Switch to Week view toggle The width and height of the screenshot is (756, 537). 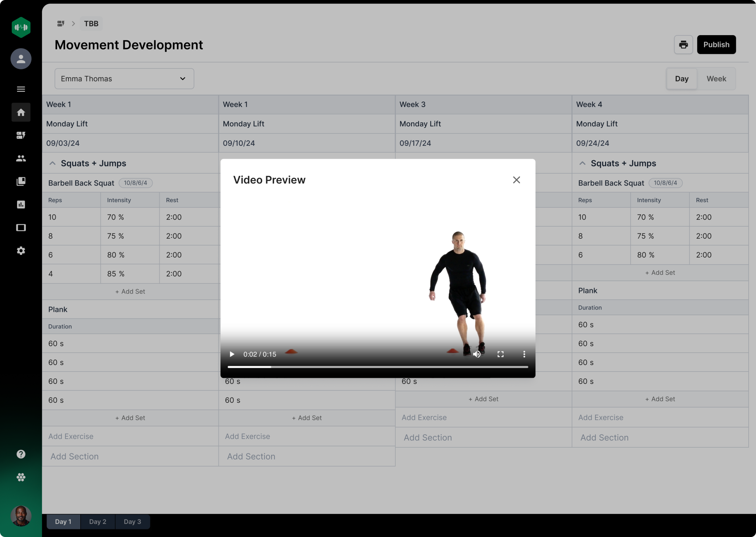tap(716, 79)
